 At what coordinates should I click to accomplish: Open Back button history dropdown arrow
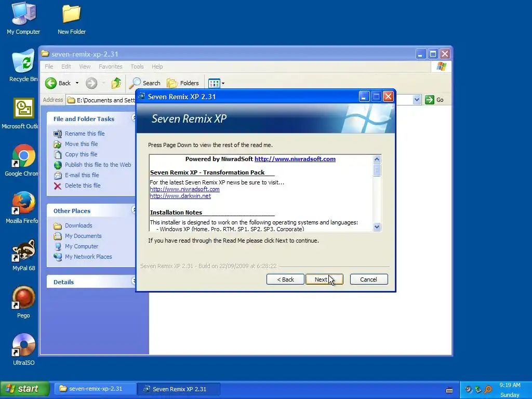click(77, 83)
